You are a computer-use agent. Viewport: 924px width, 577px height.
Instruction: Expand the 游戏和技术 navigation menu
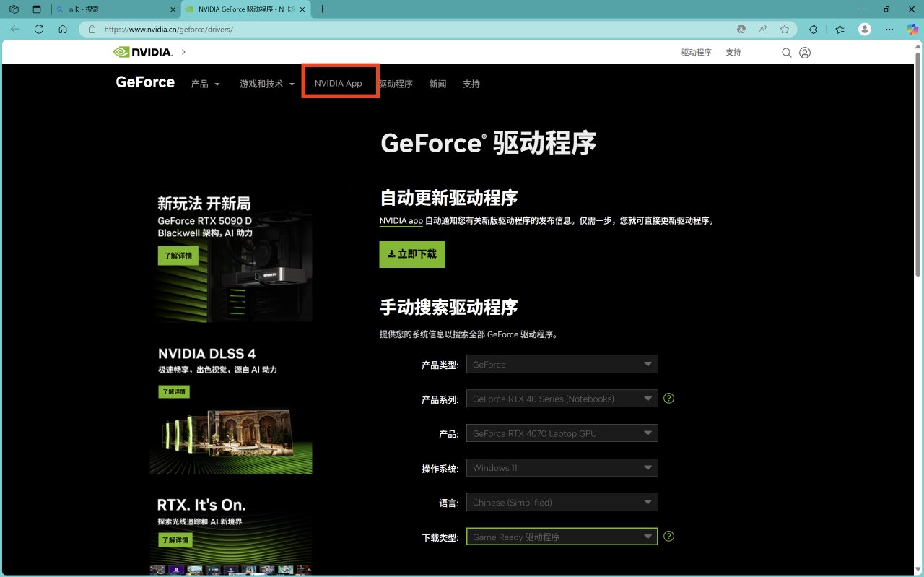[267, 84]
